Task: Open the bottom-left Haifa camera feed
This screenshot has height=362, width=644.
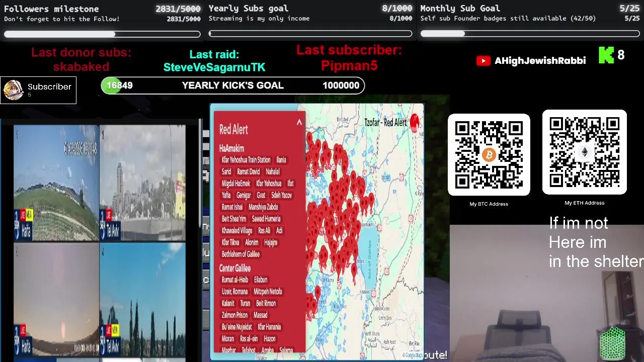Action: (56, 300)
